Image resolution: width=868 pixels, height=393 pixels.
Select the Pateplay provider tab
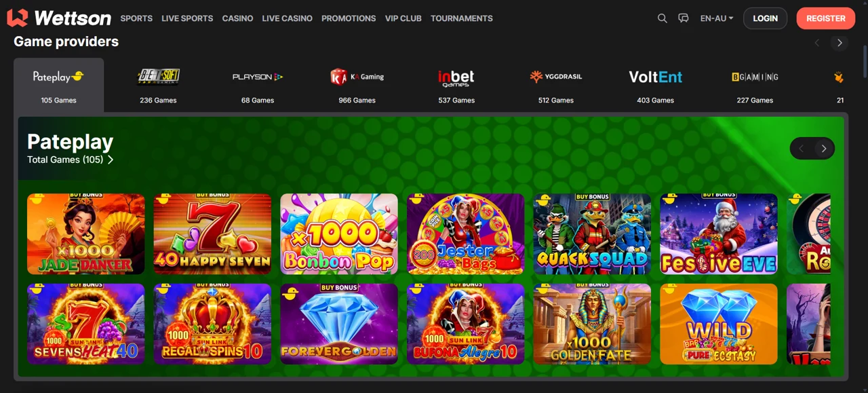59,85
